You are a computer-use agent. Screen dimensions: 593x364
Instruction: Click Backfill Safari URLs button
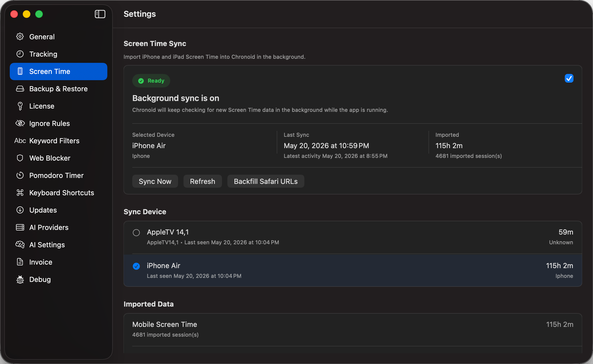266,181
